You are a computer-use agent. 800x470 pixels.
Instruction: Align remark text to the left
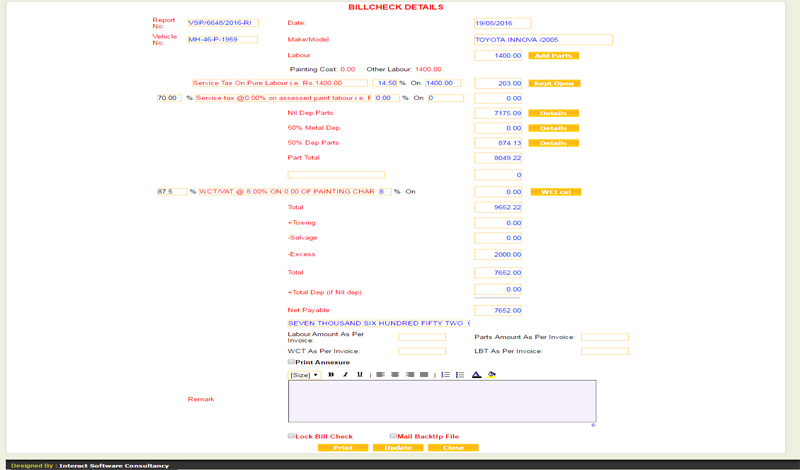[x=380, y=375]
